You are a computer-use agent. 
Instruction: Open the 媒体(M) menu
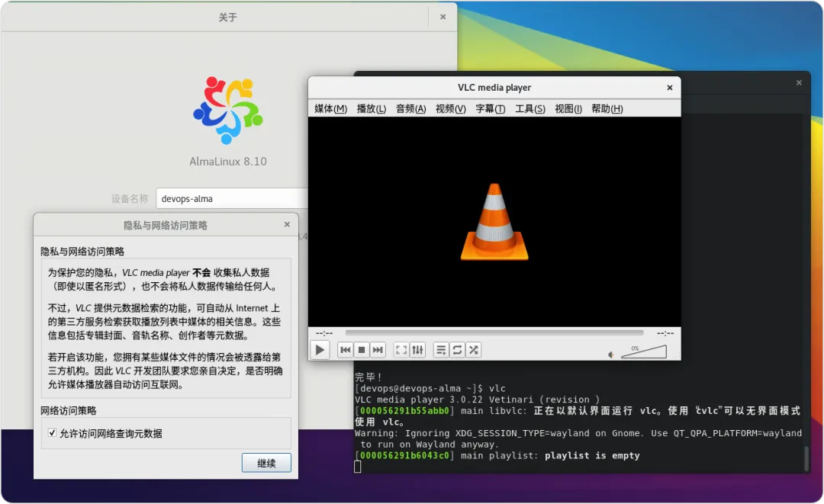point(330,109)
